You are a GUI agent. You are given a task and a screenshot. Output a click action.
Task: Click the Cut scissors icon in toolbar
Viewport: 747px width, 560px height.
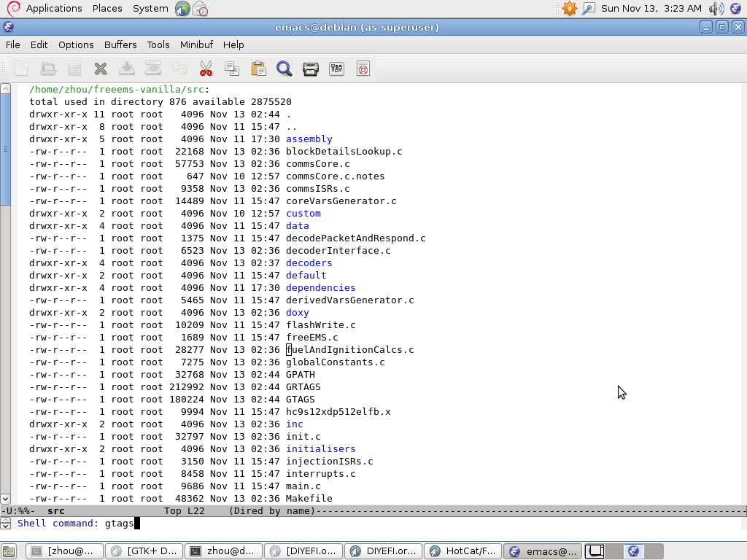click(206, 69)
